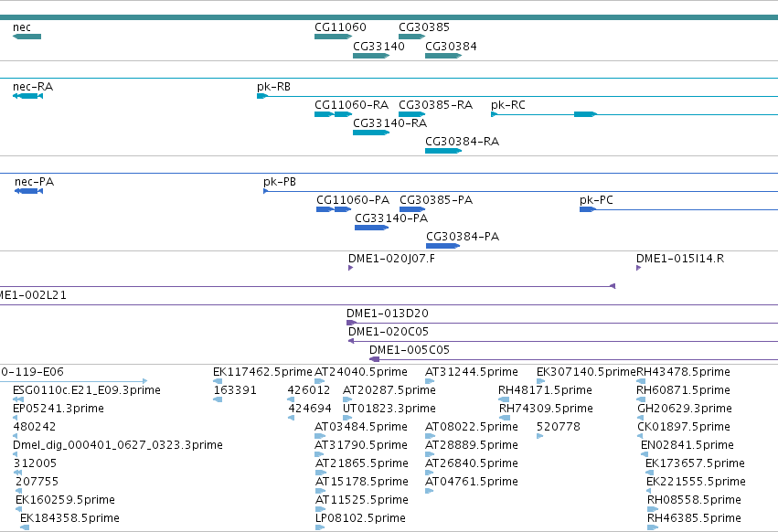Click the 424694 feature label
This screenshot has height=532, width=778.
point(310,409)
